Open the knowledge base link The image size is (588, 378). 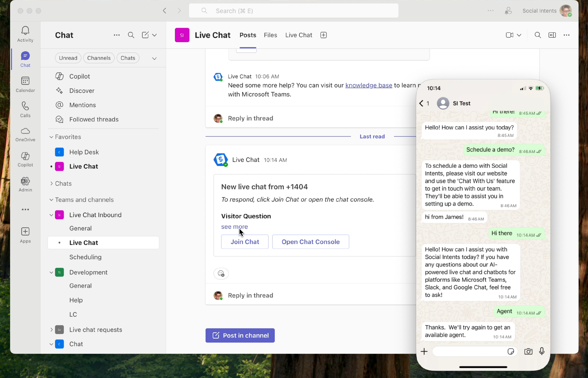(x=368, y=85)
